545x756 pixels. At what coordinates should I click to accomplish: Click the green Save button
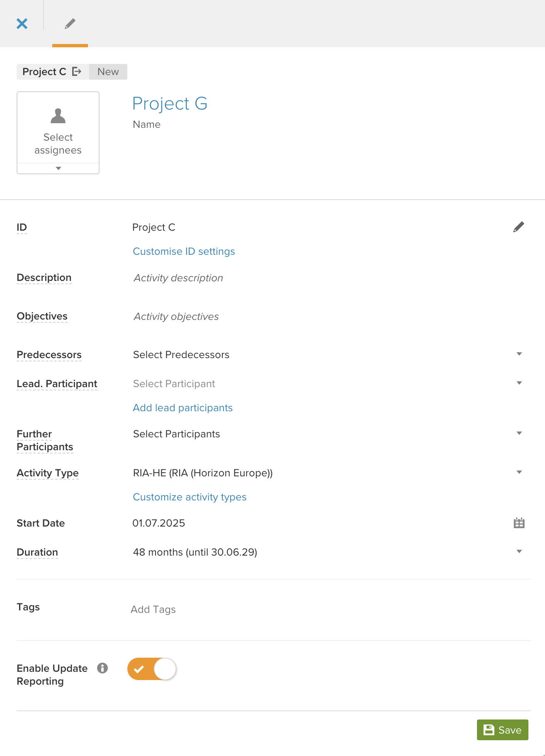[502, 730]
